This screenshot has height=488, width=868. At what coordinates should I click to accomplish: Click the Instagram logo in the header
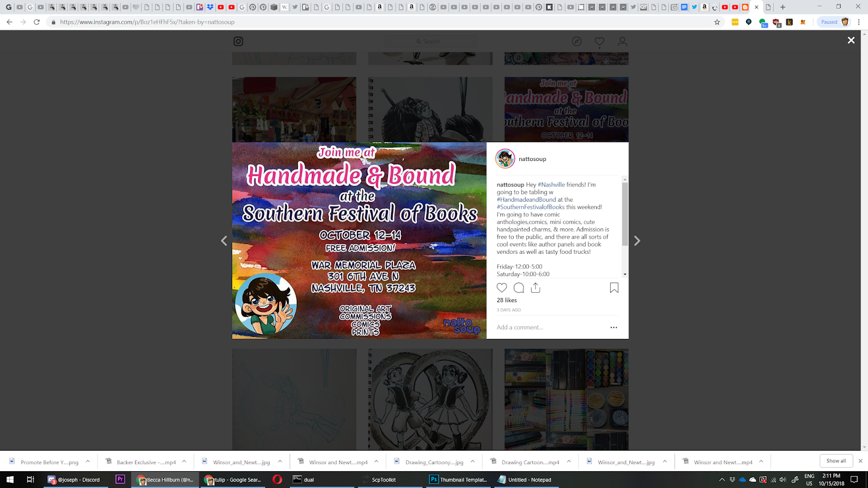[x=238, y=41]
